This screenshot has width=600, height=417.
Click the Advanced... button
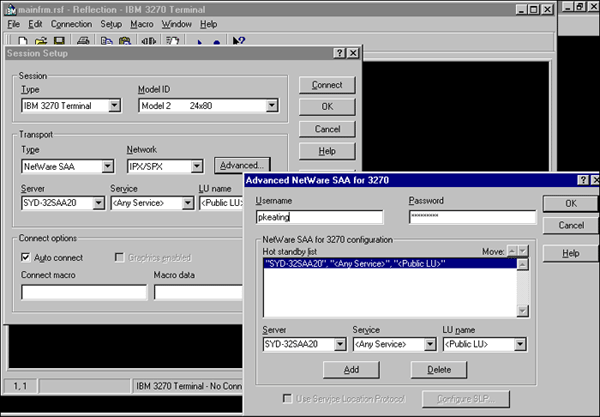(x=242, y=166)
